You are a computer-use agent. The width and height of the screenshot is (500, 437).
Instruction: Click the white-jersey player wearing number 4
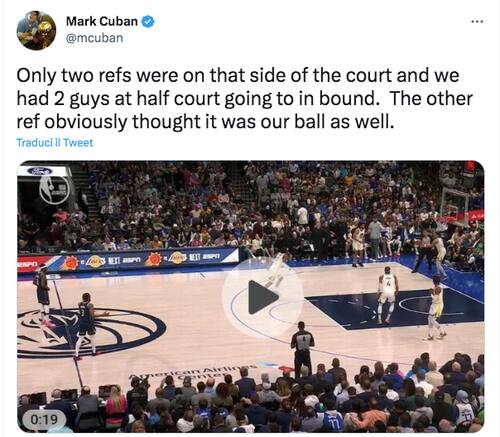387,295
